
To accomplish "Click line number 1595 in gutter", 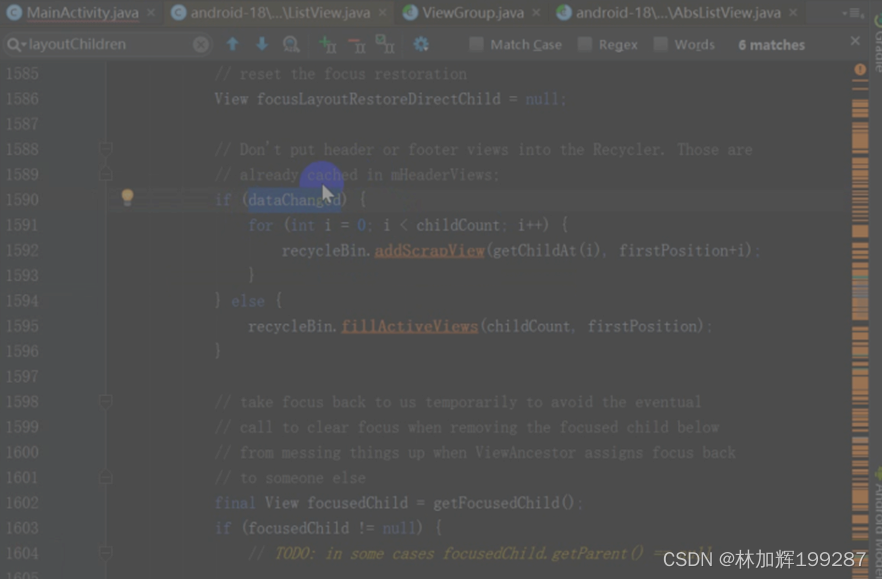I will [x=22, y=326].
